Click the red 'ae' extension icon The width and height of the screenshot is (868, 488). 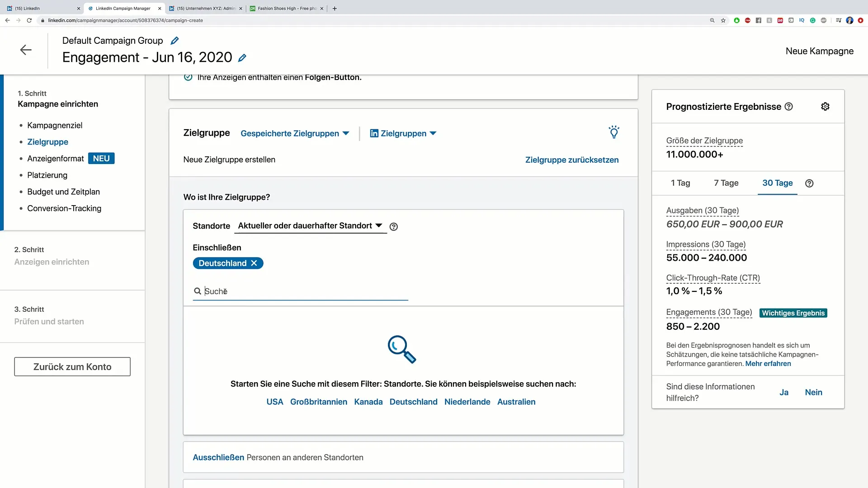point(780,20)
